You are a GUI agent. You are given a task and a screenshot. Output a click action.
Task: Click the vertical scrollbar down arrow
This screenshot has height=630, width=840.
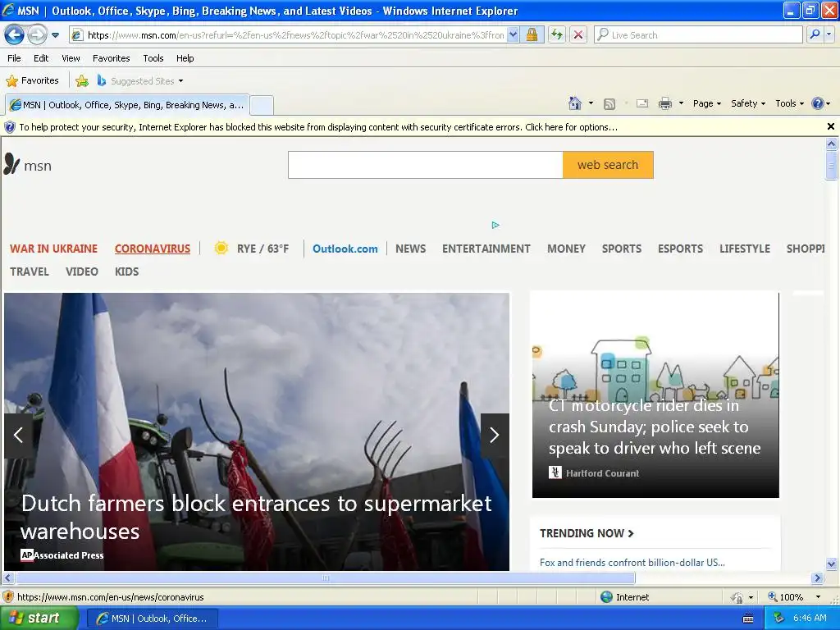831,564
